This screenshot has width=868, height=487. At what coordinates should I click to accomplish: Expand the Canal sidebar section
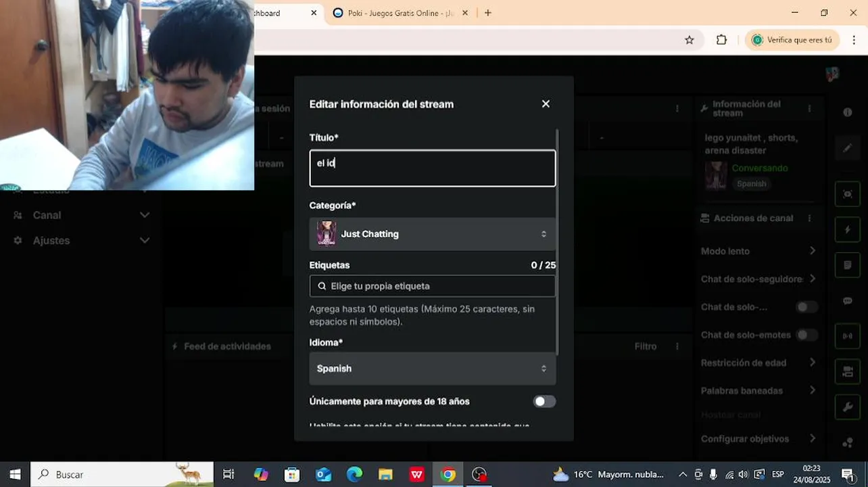tap(80, 215)
